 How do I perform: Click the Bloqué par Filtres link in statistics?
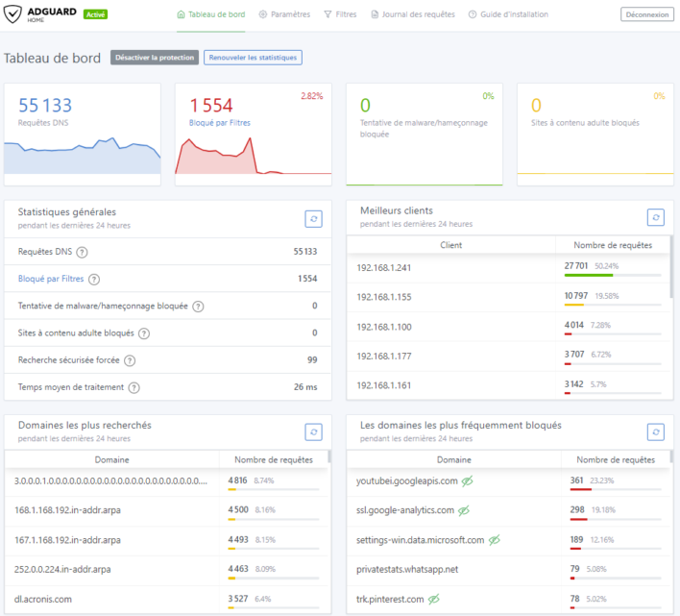51,279
